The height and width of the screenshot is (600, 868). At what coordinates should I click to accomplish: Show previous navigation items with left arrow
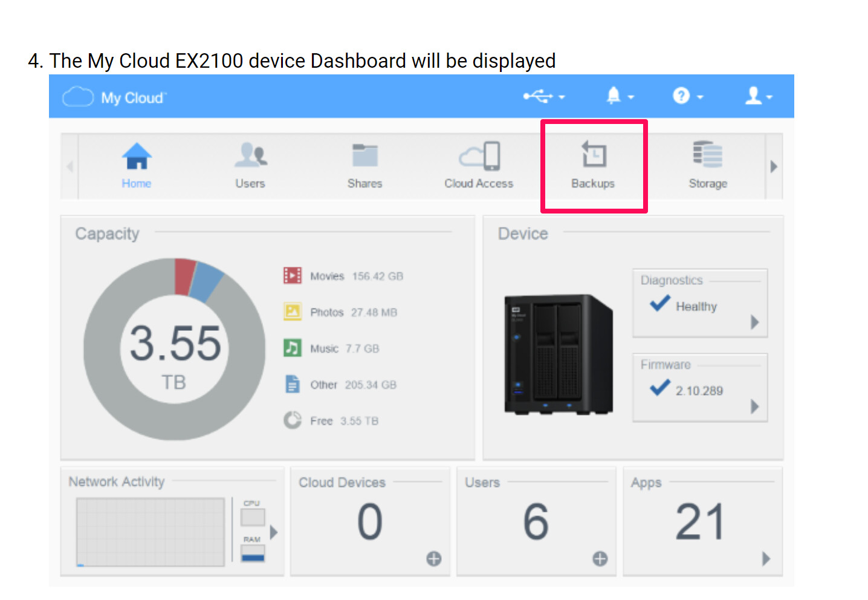coord(70,166)
